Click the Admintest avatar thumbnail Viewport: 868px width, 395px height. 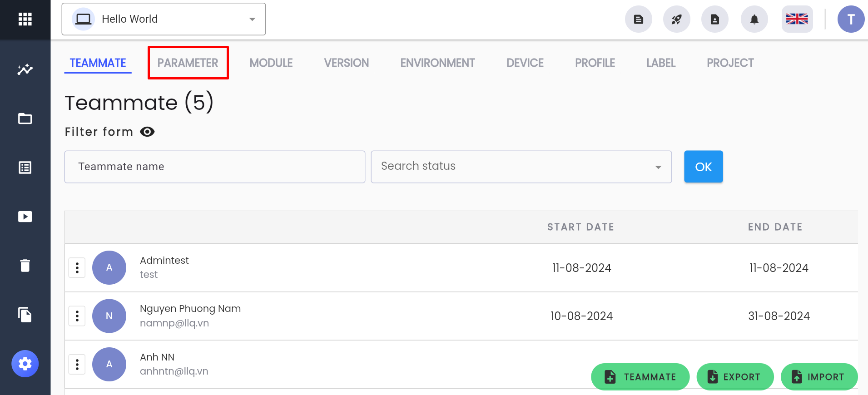pos(109,268)
